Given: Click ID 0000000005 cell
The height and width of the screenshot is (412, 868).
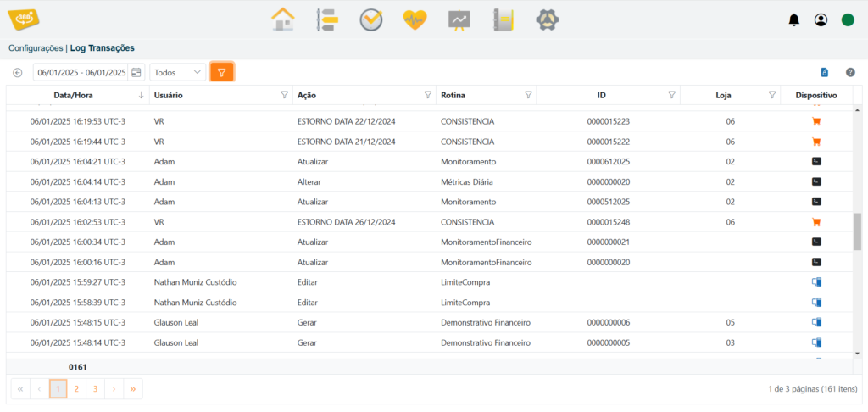Looking at the screenshot, I should tap(609, 342).
